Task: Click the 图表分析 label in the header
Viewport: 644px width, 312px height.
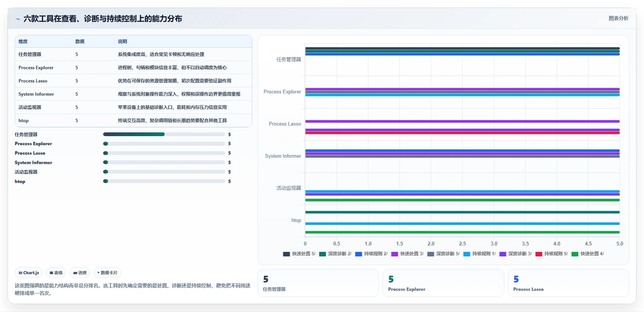Action: click(x=618, y=18)
